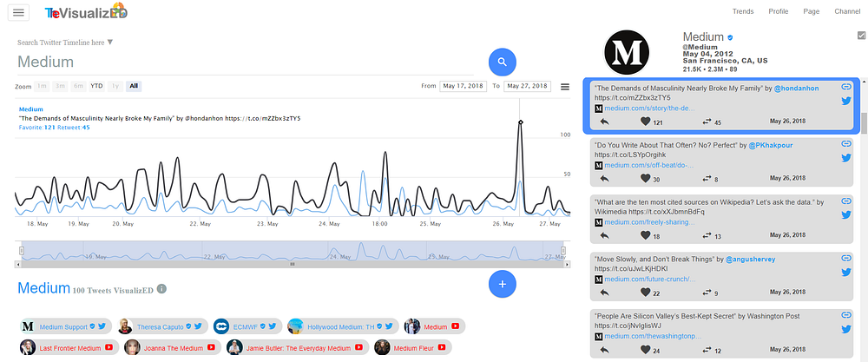
Task: Click the navigator horizontal scrollbar thumb
Action: [293, 265]
